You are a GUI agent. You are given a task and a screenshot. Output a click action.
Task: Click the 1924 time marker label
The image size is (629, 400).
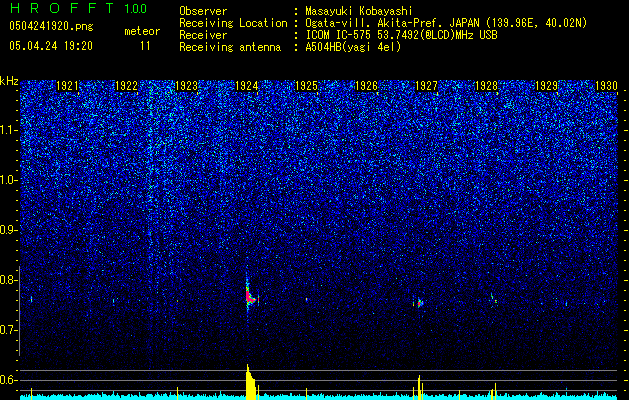point(247,86)
